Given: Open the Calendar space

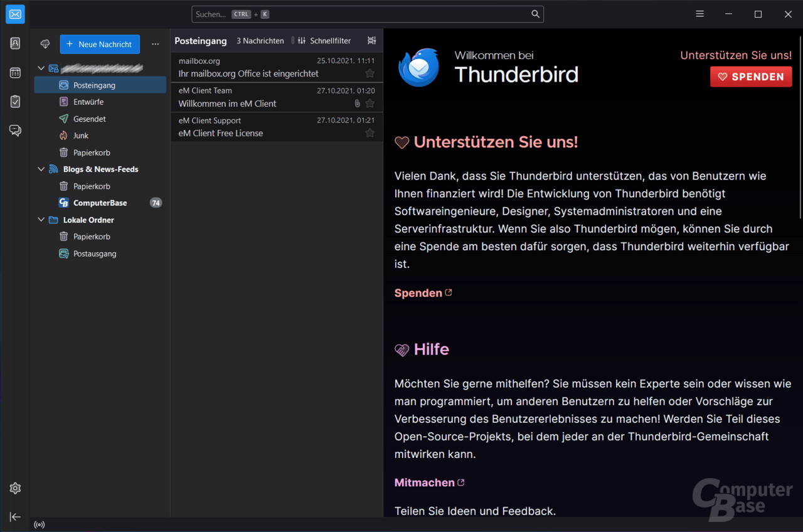Looking at the screenshot, I should click(15, 73).
